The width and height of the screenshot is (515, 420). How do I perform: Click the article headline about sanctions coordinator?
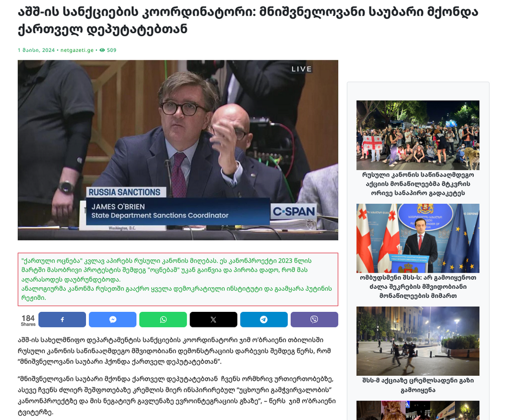[248, 20]
